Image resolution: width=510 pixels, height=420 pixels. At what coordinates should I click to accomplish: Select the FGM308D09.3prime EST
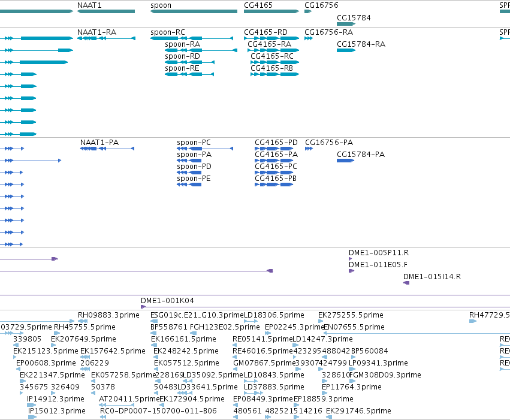352,381
